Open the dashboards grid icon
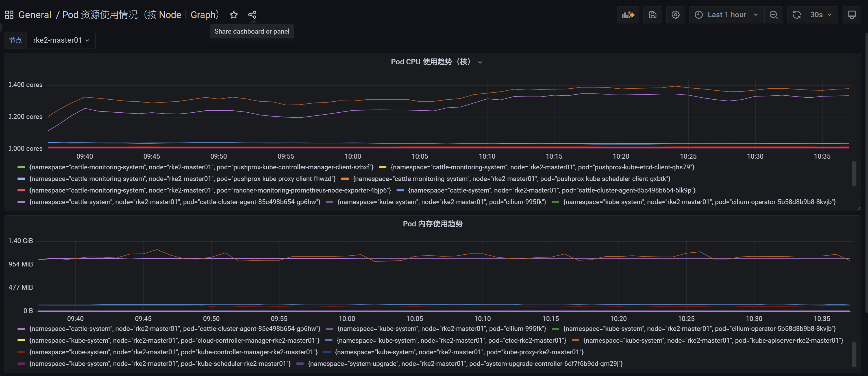868x376 pixels. [9, 15]
